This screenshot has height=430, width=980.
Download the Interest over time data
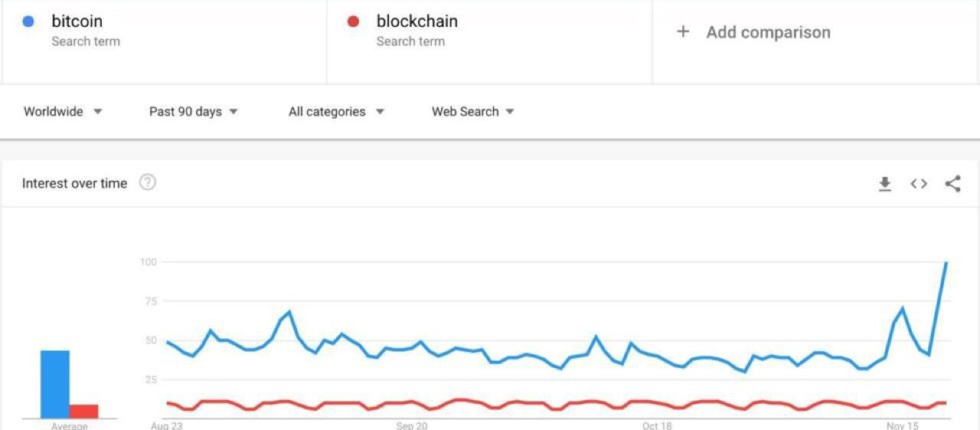pyautogui.click(x=885, y=184)
